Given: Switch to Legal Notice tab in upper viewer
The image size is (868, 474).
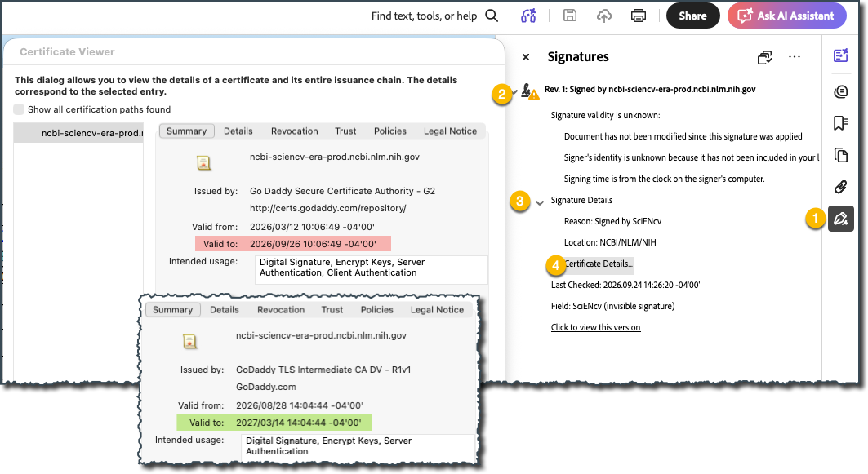Looking at the screenshot, I should point(450,131).
